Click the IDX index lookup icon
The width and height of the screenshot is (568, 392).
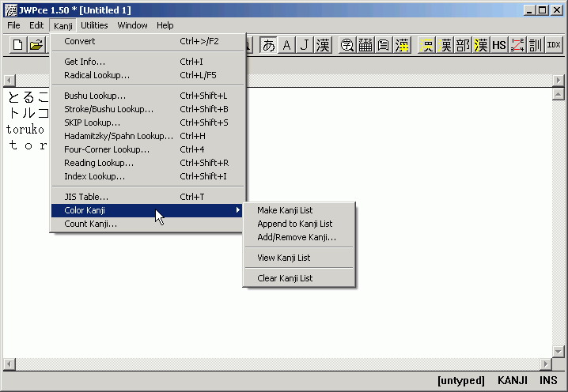tap(554, 45)
